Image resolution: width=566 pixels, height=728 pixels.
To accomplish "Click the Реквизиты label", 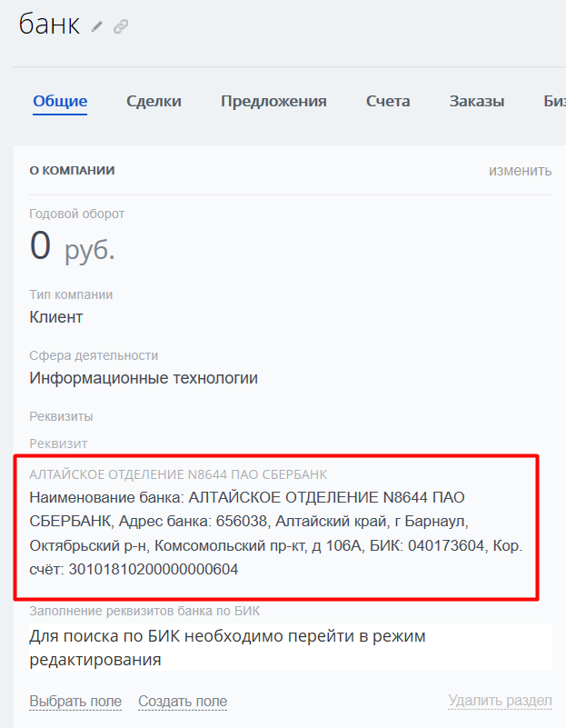I will (61, 416).
